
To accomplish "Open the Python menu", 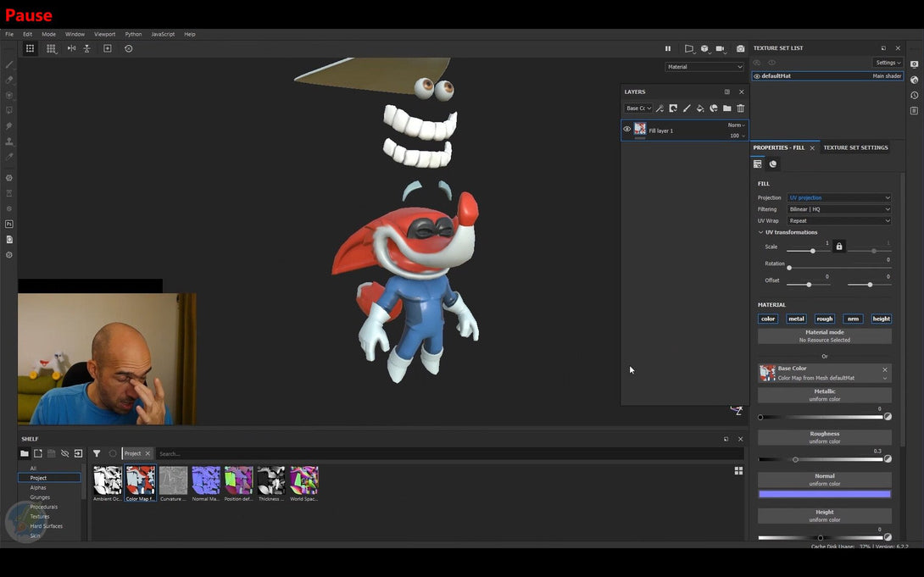I will pos(133,34).
